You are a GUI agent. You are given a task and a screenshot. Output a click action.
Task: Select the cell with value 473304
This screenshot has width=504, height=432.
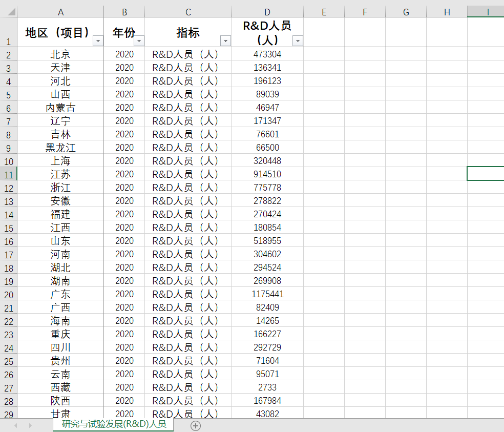tap(267, 54)
